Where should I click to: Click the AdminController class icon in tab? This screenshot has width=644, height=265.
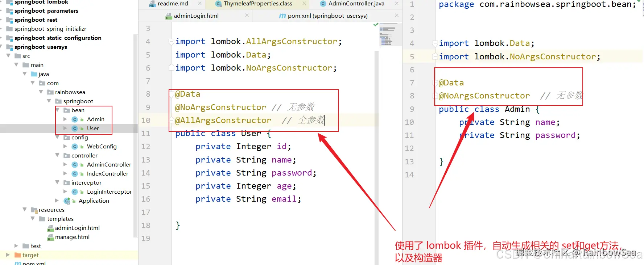tap(323, 4)
